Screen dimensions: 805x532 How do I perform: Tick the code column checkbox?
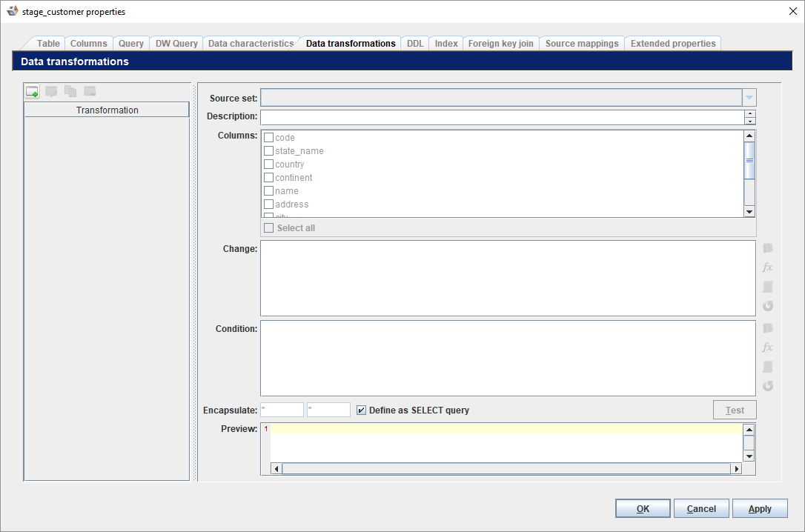[268, 138]
